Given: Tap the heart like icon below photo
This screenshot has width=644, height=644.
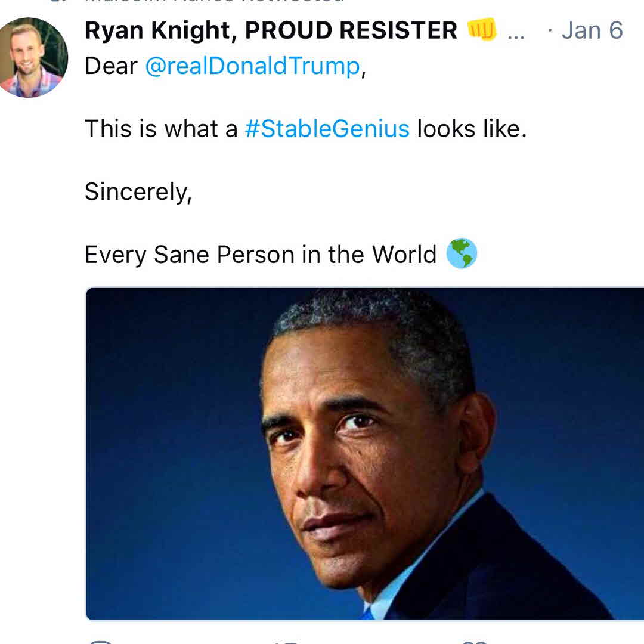Looking at the screenshot, I should point(475,641).
